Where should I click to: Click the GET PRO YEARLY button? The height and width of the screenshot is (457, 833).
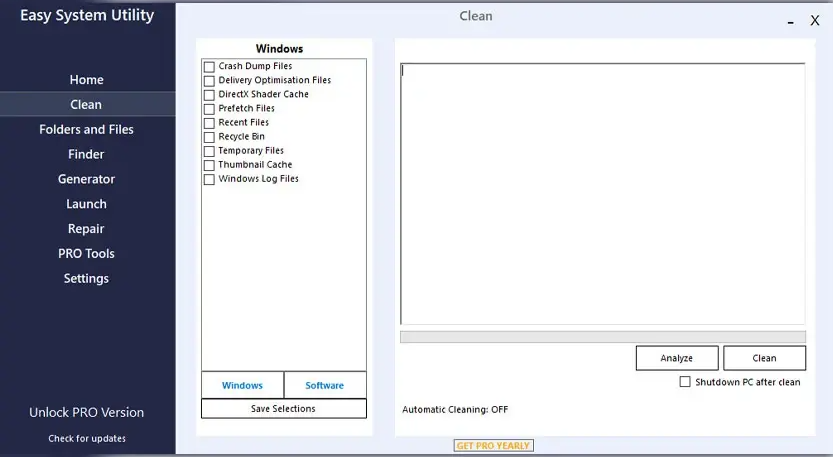494,445
